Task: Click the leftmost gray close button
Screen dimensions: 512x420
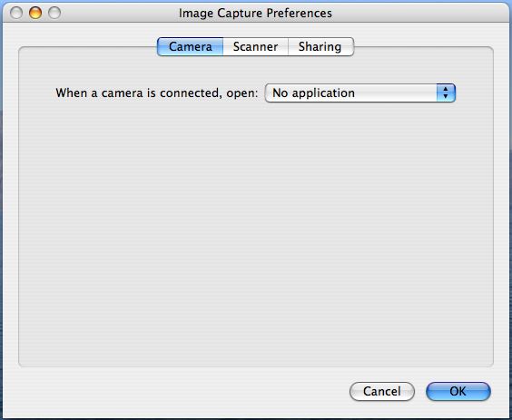Action: 16,13
